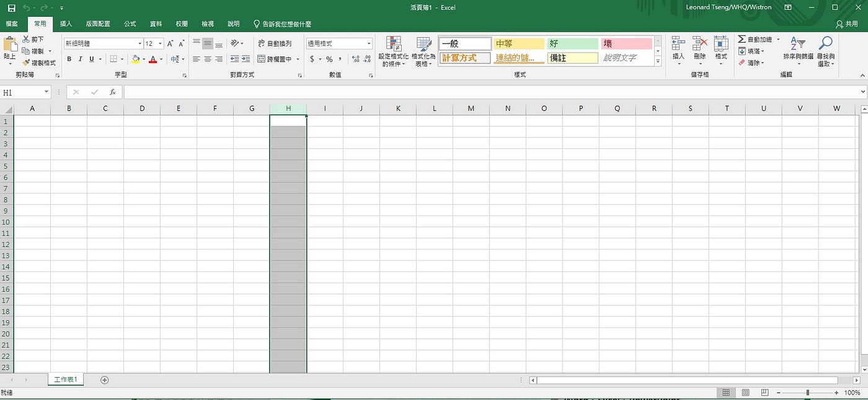The image size is (868, 400).
Task: Click the Format Painter brush icon
Action: pyautogui.click(x=26, y=63)
